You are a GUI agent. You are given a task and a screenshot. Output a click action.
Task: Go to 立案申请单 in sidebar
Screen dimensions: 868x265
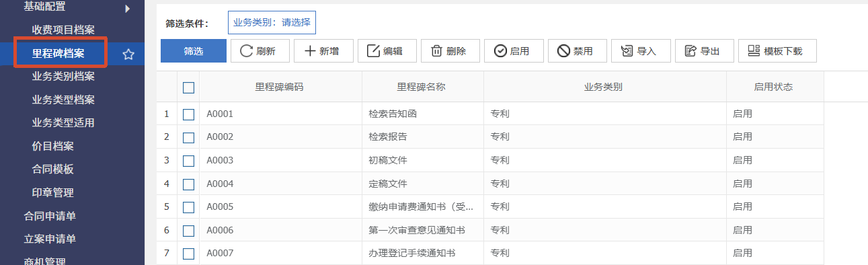tap(50, 239)
